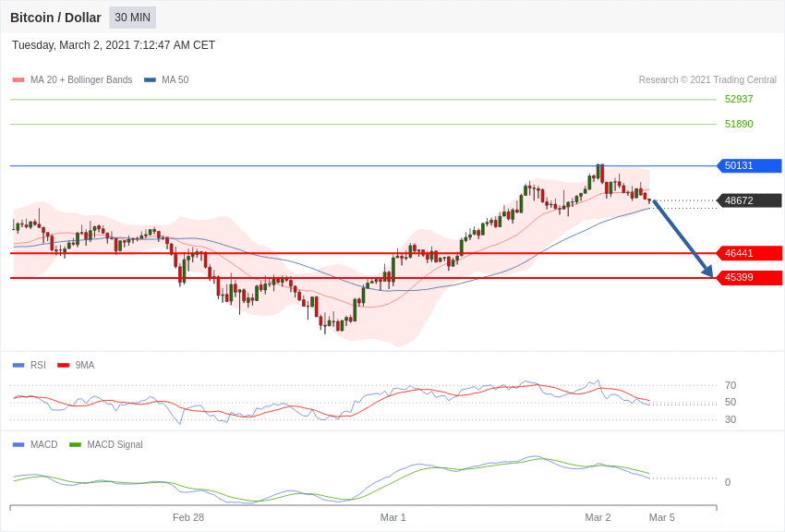
Task: Select the MA 50 legend label
Action: point(175,79)
